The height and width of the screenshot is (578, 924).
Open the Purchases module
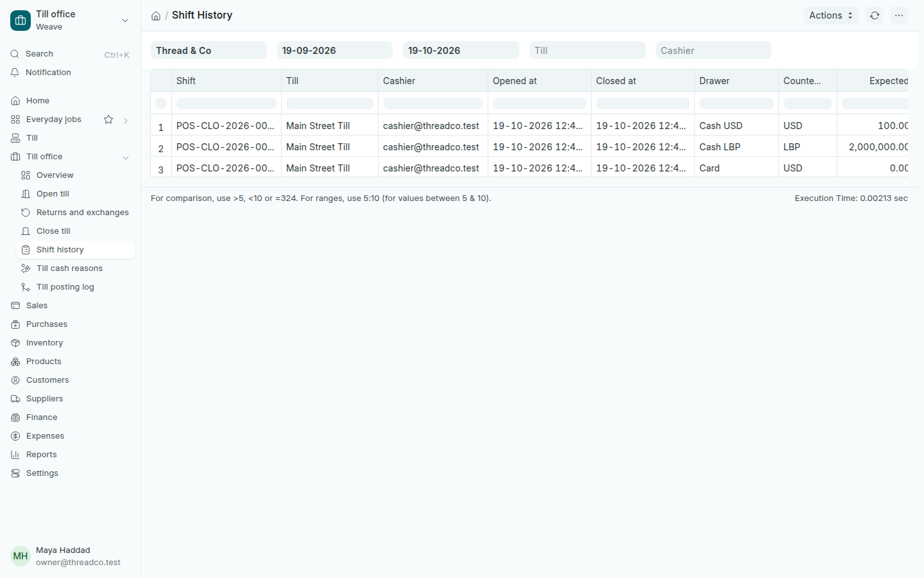pos(70,324)
